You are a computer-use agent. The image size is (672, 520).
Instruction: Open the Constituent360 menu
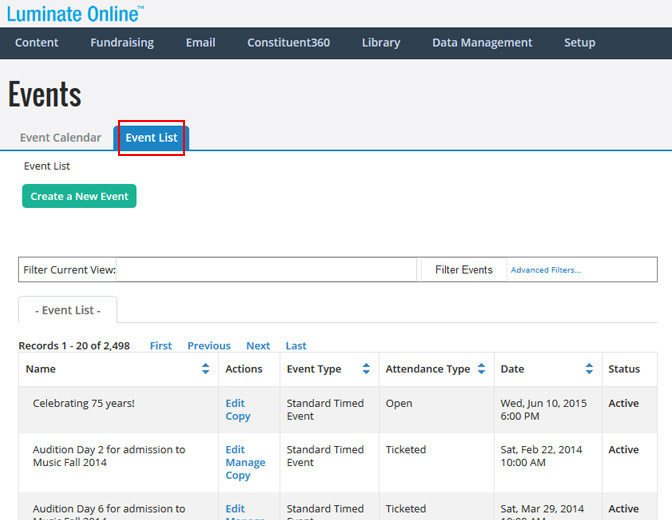pos(288,42)
